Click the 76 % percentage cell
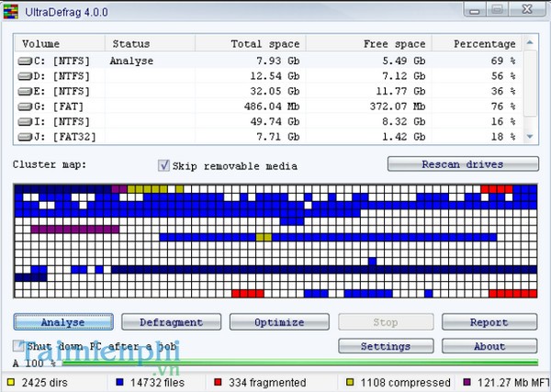This screenshot has width=551, height=392. [503, 106]
